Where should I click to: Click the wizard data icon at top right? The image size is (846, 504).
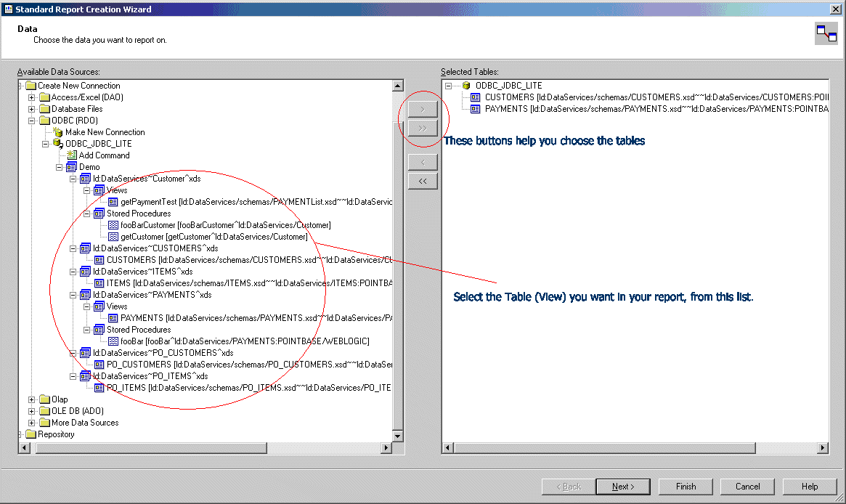tap(826, 33)
